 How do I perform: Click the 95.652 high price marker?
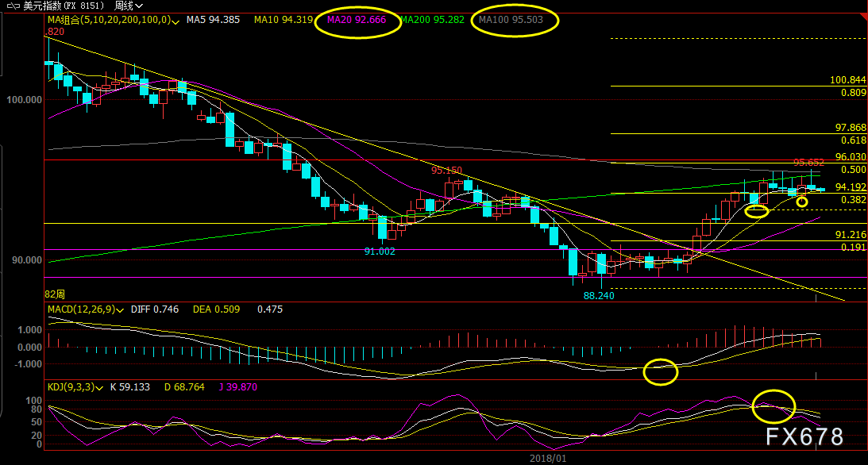coord(808,163)
